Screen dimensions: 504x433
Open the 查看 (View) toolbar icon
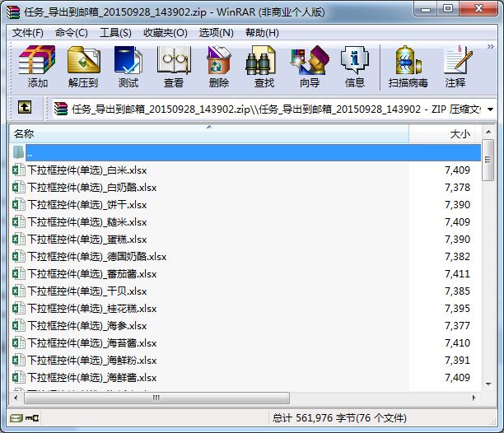coord(174,60)
